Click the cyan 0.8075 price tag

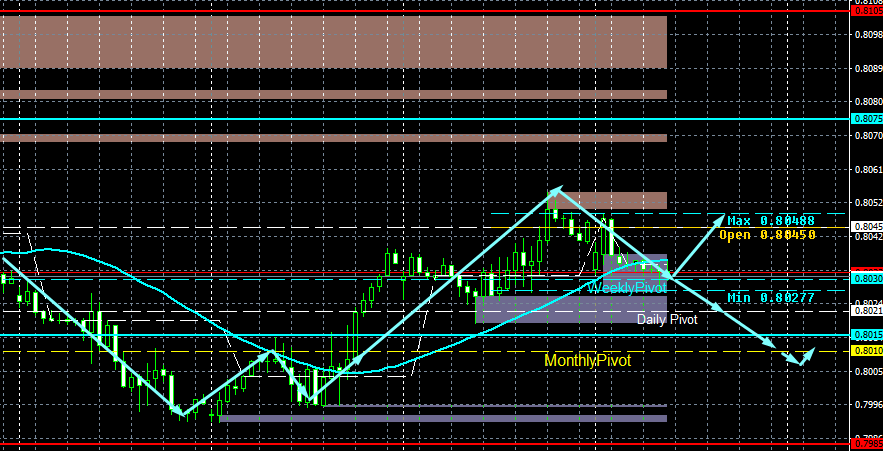(868, 119)
